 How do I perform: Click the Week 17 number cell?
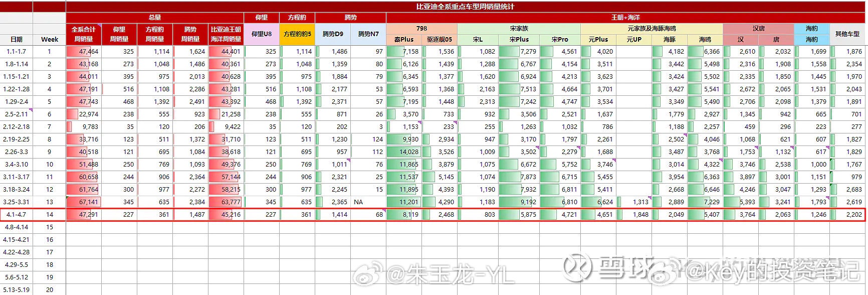50,252
